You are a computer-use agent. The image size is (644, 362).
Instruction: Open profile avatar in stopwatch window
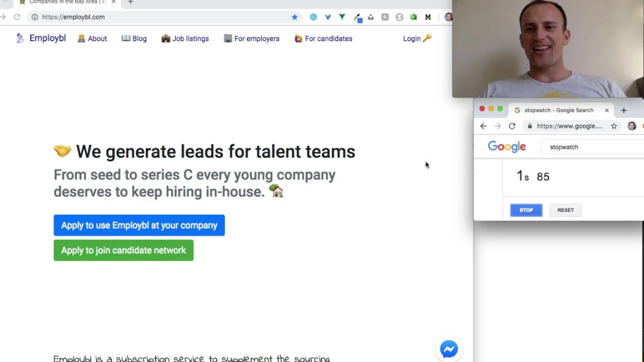632,126
